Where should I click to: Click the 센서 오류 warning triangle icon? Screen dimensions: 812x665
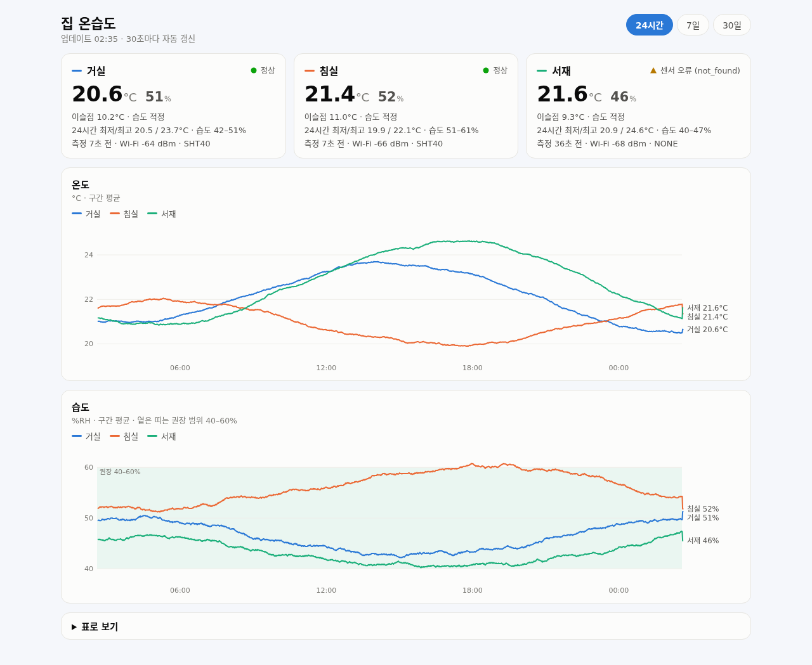(653, 70)
